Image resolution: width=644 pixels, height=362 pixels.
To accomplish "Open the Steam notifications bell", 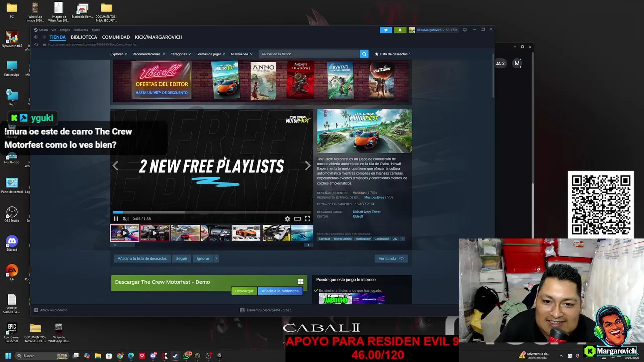I will (400, 30).
